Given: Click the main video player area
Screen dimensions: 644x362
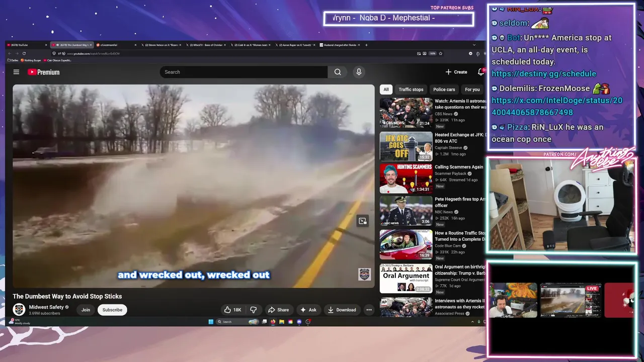Looking at the screenshot, I should click(194, 186).
